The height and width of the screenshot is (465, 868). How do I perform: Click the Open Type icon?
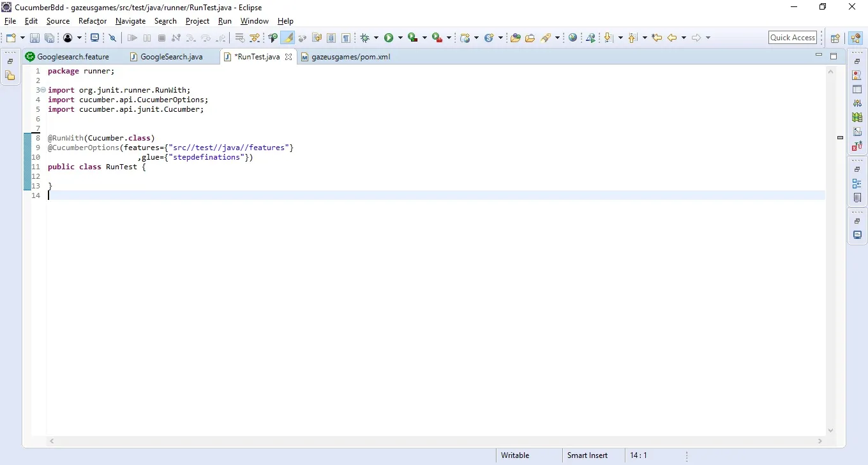tap(516, 38)
